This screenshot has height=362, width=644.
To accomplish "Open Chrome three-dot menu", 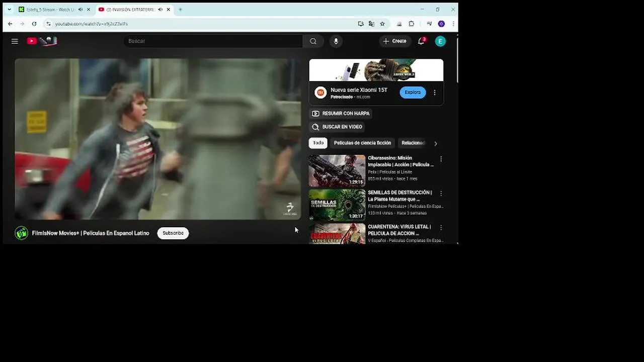I will click(453, 24).
